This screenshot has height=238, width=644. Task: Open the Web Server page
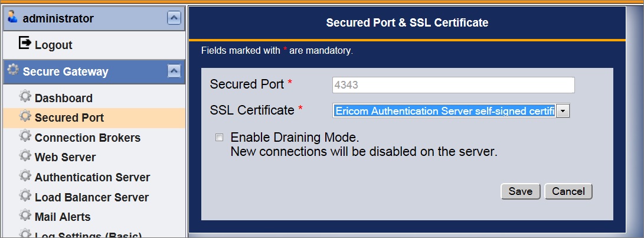pyautogui.click(x=65, y=158)
